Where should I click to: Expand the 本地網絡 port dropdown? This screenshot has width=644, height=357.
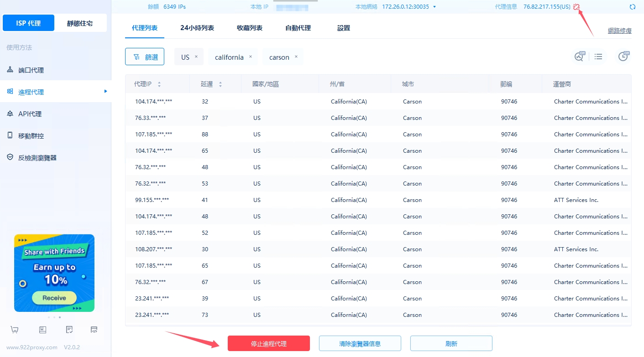coord(434,7)
